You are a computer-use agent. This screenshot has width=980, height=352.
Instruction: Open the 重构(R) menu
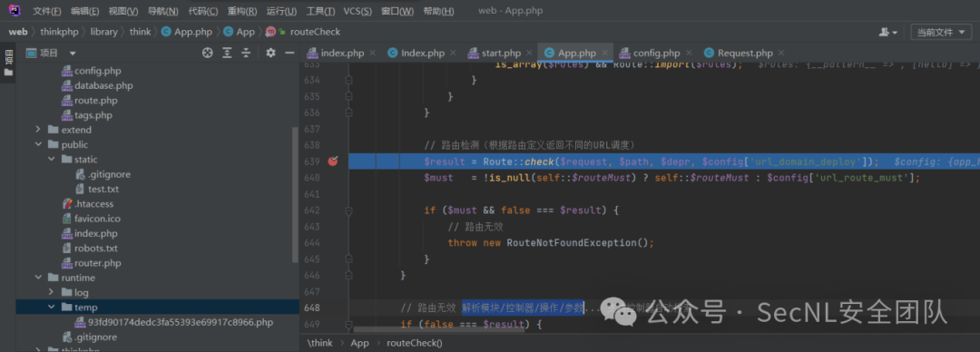pos(242,11)
